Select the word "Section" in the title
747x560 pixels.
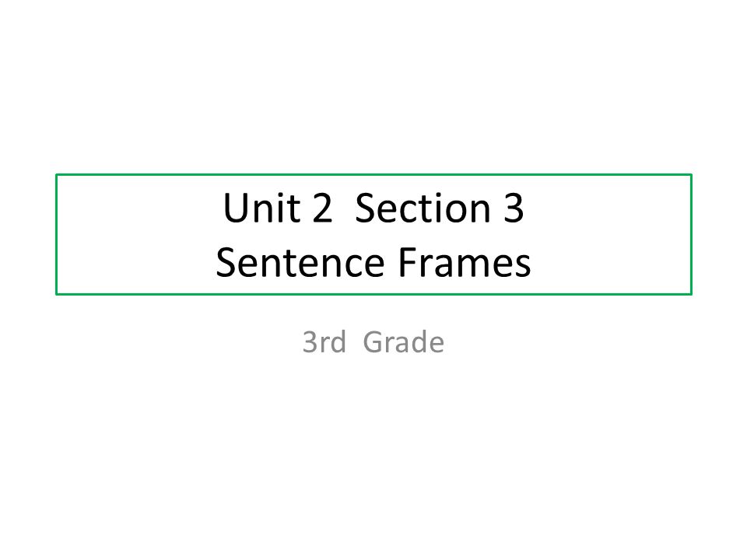[423, 208]
